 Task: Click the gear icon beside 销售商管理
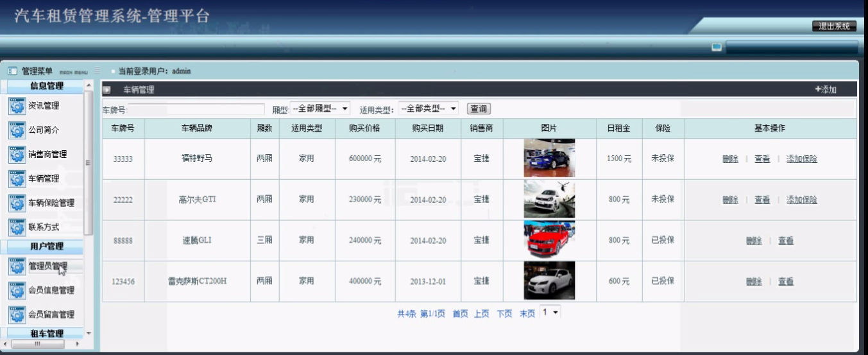pos(17,155)
